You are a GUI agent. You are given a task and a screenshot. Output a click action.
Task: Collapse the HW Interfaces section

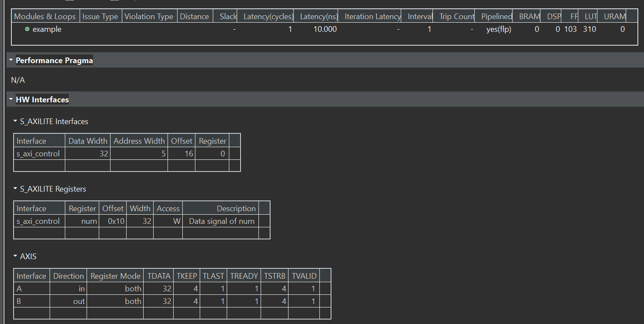11,99
